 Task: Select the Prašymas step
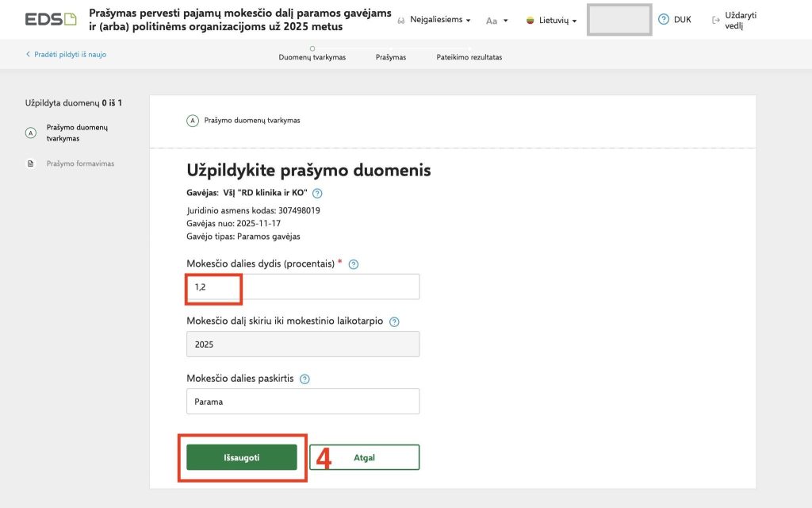[x=390, y=57]
